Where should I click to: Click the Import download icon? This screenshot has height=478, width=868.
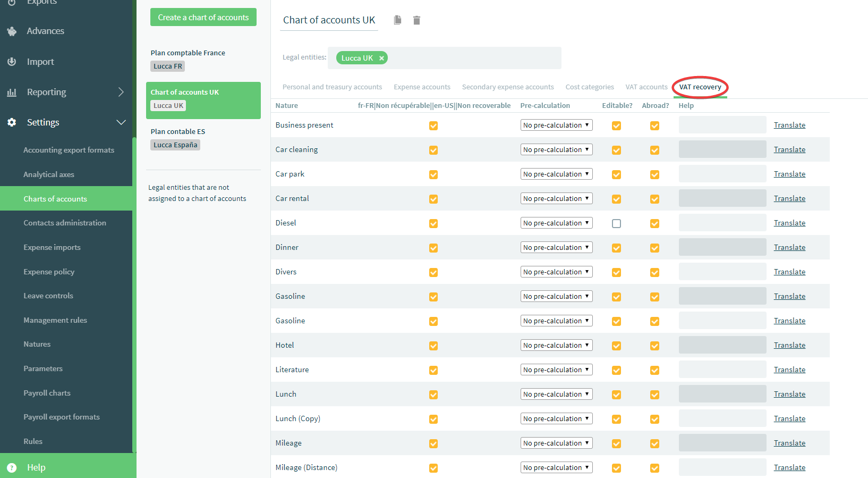12,62
